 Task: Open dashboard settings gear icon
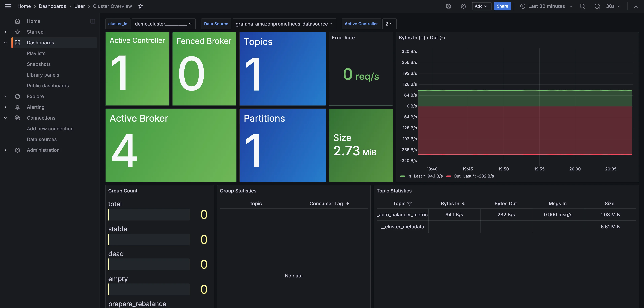click(463, 6)
